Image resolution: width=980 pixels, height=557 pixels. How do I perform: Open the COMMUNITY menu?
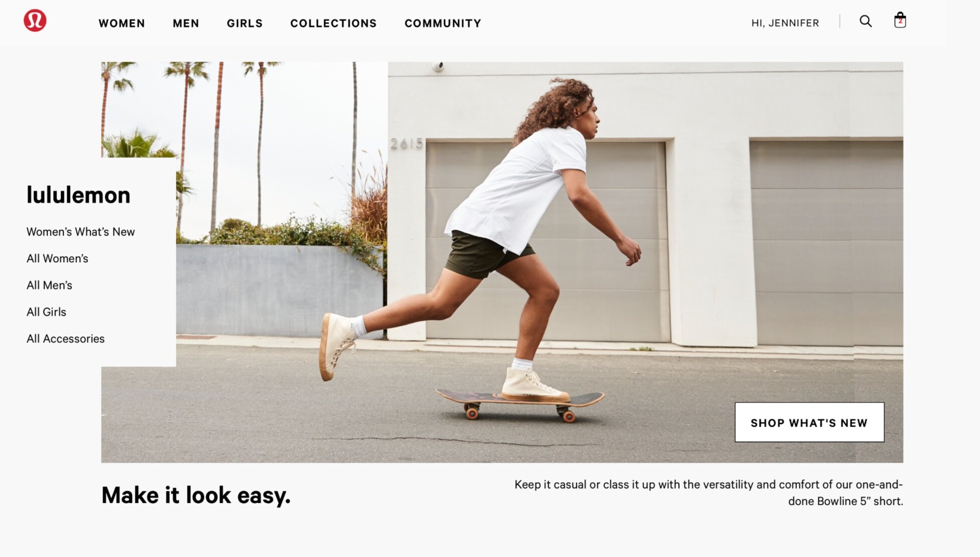(x=443, y=23)
